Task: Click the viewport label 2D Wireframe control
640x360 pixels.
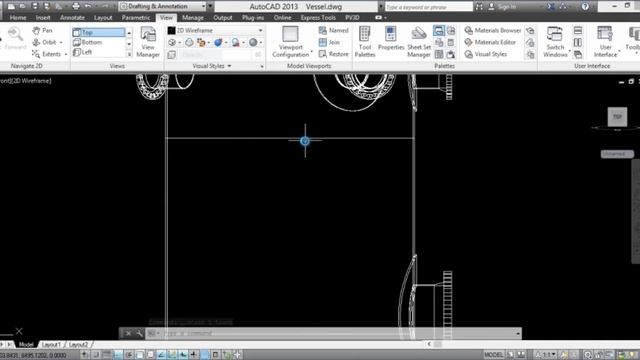Action: (x=31, y=81)
